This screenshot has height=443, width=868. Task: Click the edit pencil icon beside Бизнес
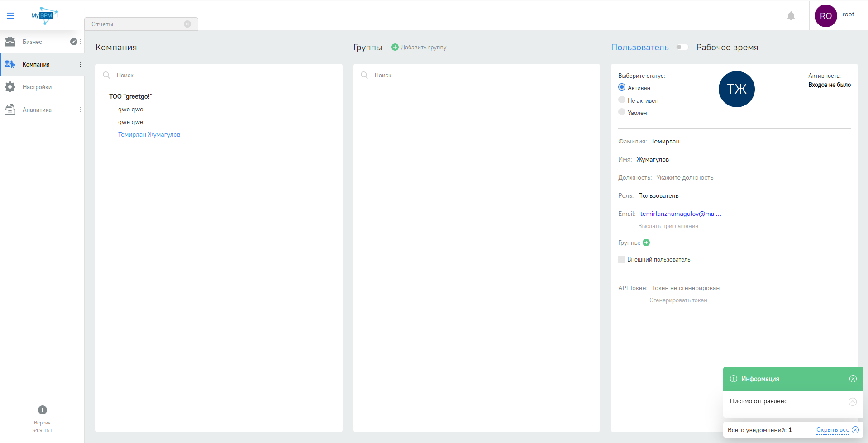[73, 42]
